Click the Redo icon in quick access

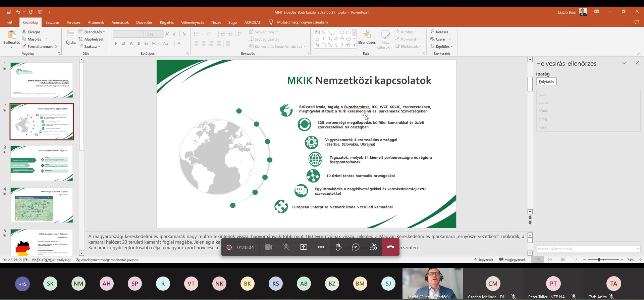[31, 12]
